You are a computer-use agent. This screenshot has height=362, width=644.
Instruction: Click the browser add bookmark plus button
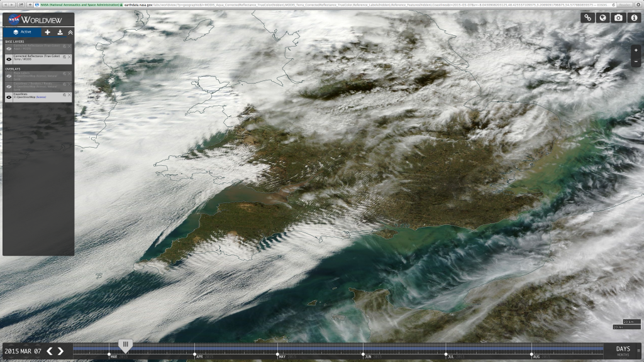(x=30, y=4)
